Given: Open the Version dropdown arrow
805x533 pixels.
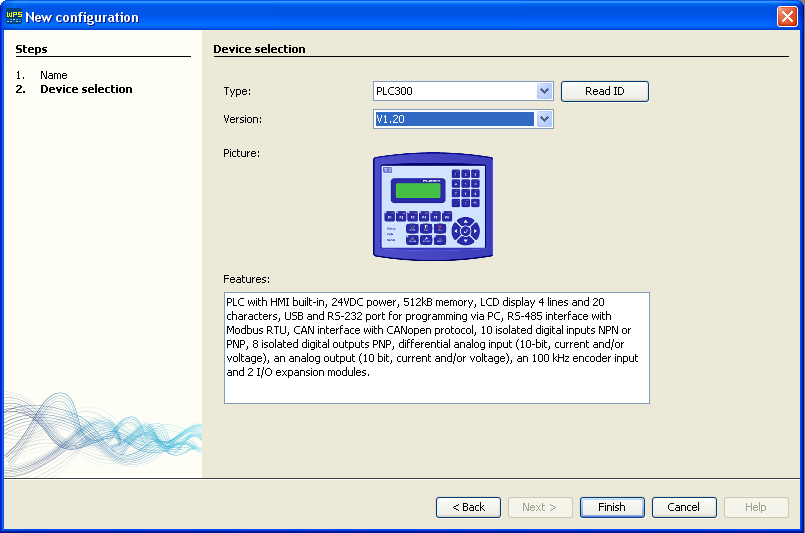Looking at the screenshot, I should [544, 119].
